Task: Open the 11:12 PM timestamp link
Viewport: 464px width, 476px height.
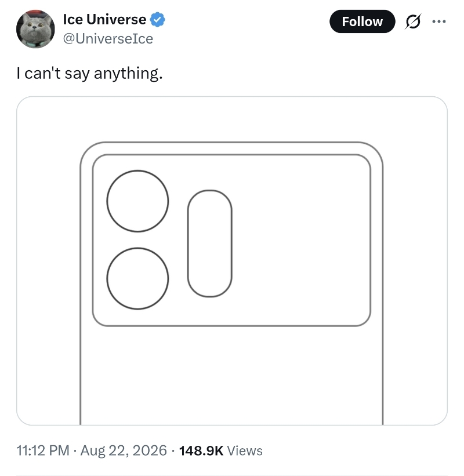Action: (43, 450)
